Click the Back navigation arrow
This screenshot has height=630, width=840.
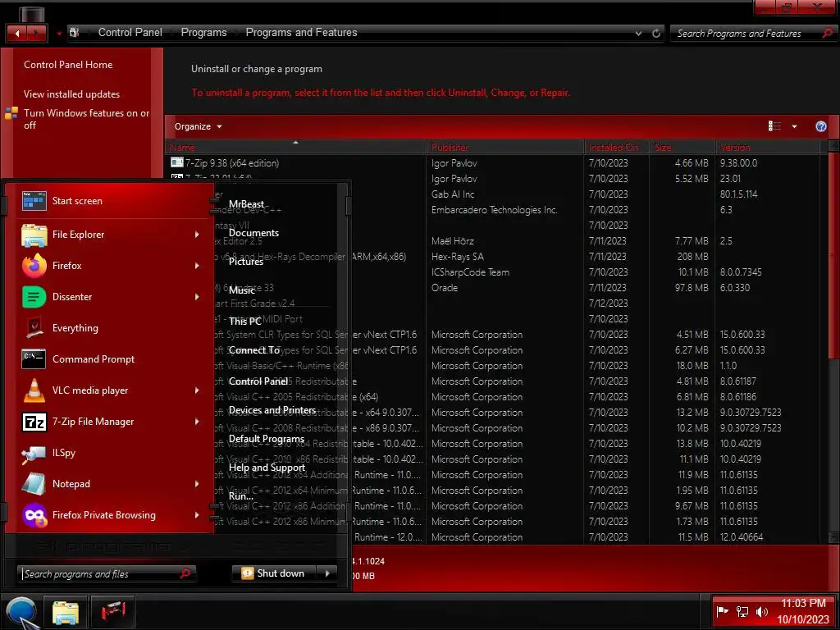pos(16,33)
